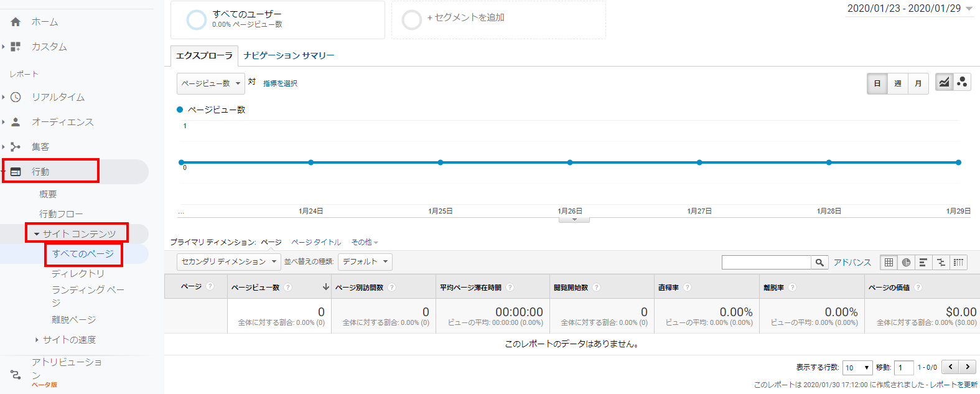This screenshot has height=394, width=980.
Task: Select the pivot table view icon
Action: point(958,263)
